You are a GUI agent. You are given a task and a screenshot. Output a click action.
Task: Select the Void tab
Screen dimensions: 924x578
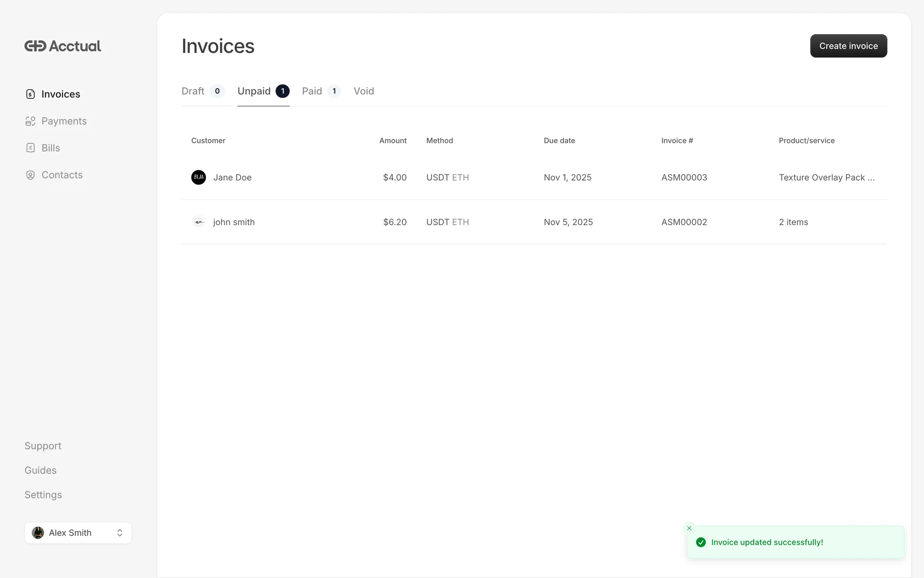click(x=364, y=91)
